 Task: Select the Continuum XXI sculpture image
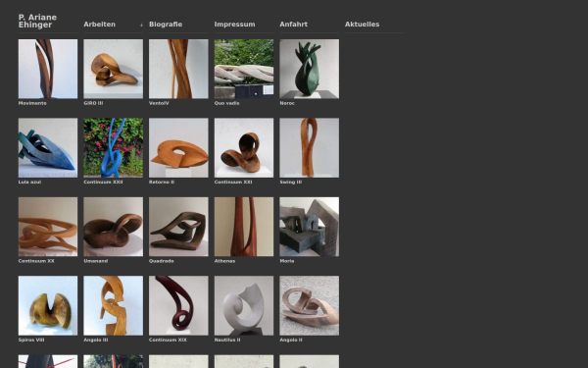[244, 148]
